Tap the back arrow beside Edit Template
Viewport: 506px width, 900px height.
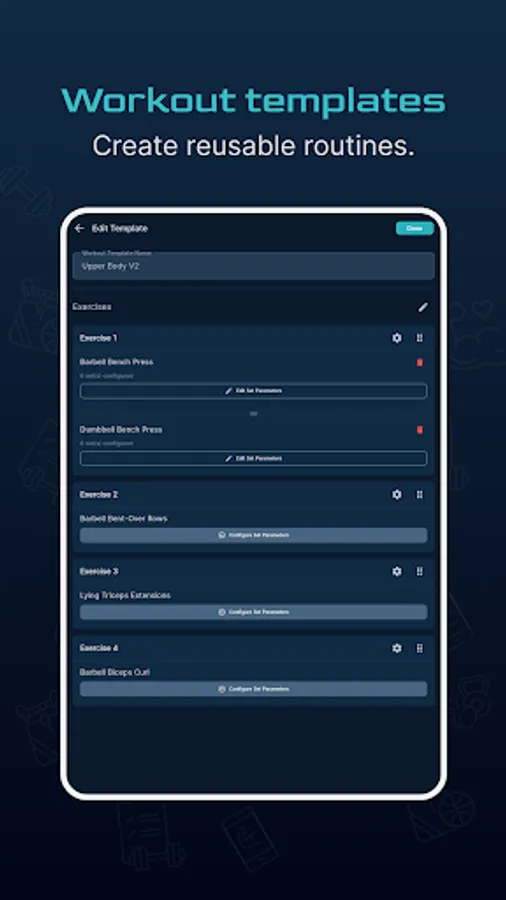pyautogui.click(x=80, y=228)
